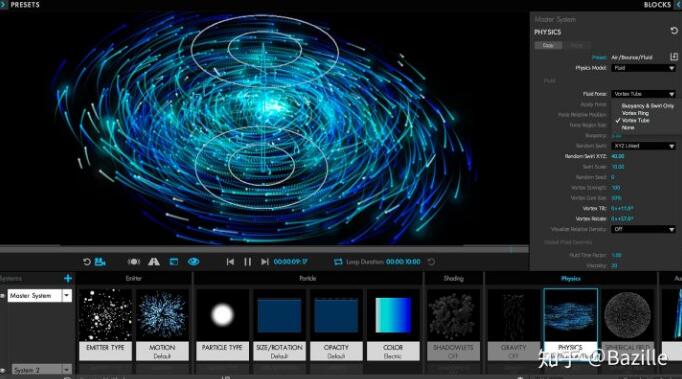
Task: Edit the Random Swirl XYZ value
Action: coord(618,156)
